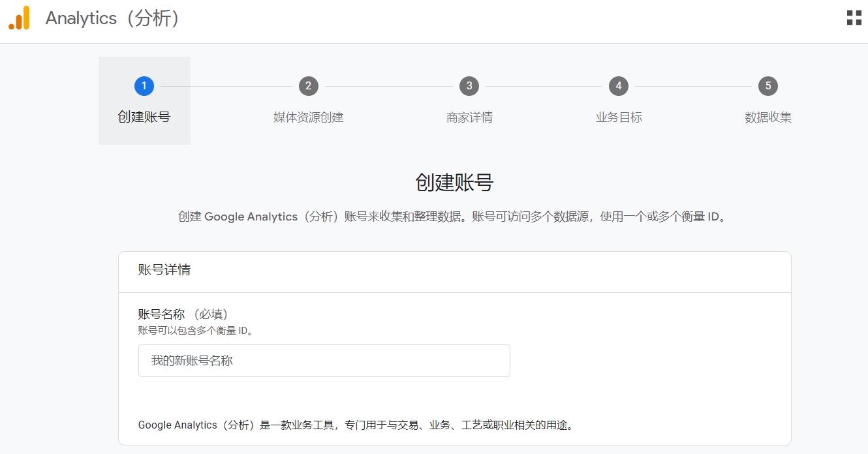Switch to the 商家详情 step label
The height and width of the screenshot is (454, 868).
coord(469,117)
